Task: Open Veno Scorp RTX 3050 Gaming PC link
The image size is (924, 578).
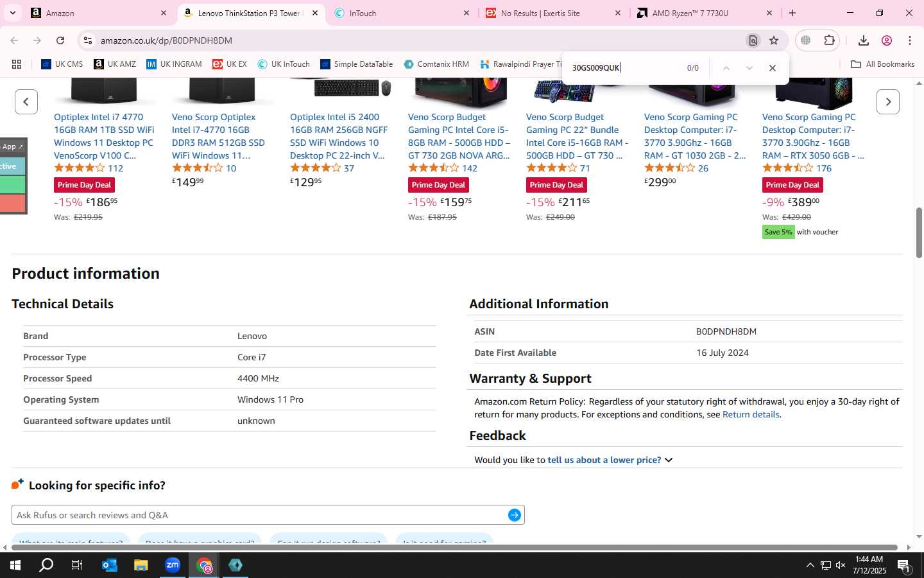Action: [813, 136]
